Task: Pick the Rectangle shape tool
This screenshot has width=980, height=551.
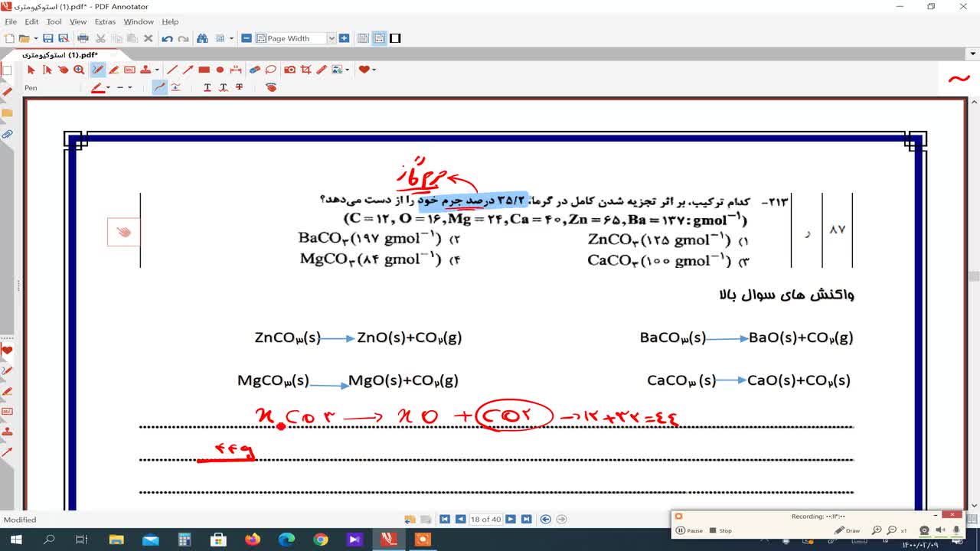Action: [x=204, y=70]
